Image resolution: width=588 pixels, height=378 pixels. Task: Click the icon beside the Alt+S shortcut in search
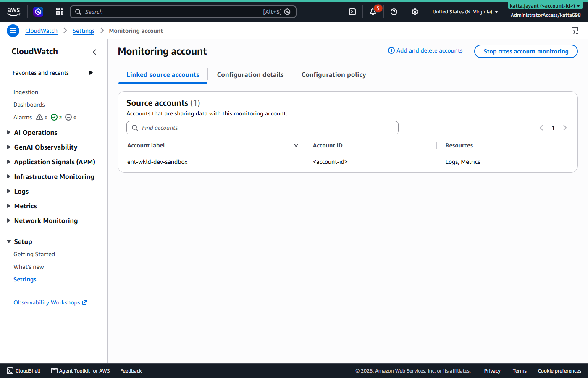tap(287, 12)
